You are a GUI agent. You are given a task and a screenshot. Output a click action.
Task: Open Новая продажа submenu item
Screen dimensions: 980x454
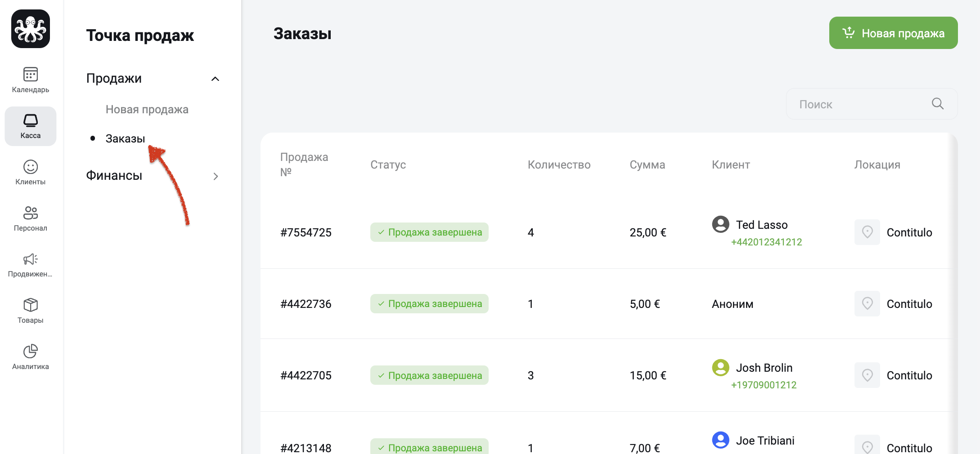pyautogui.click(x=147, y=109)
